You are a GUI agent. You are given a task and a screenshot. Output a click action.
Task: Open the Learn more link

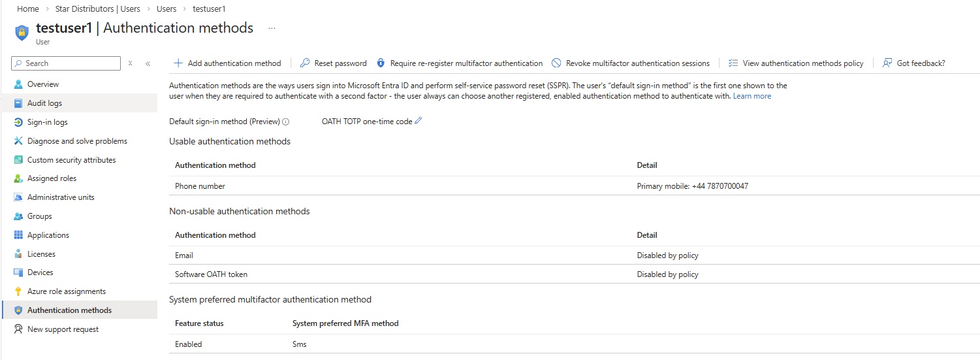coord(751,96)
